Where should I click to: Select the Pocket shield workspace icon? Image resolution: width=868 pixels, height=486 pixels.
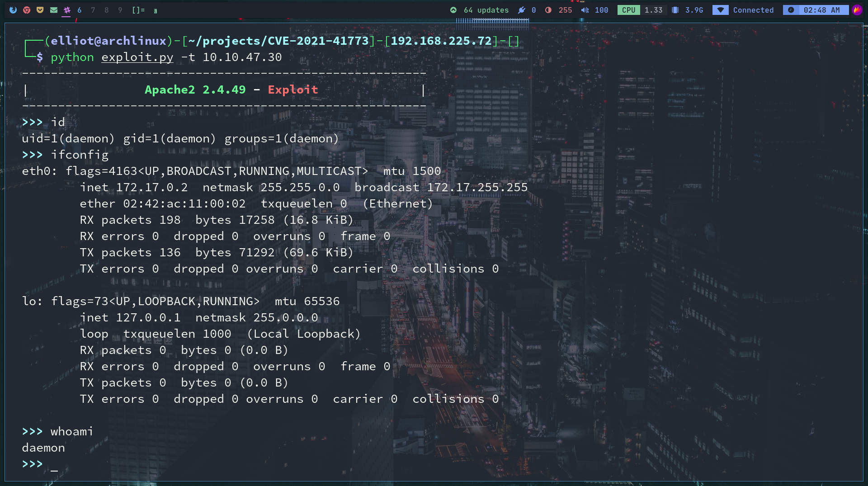[40, 10]
